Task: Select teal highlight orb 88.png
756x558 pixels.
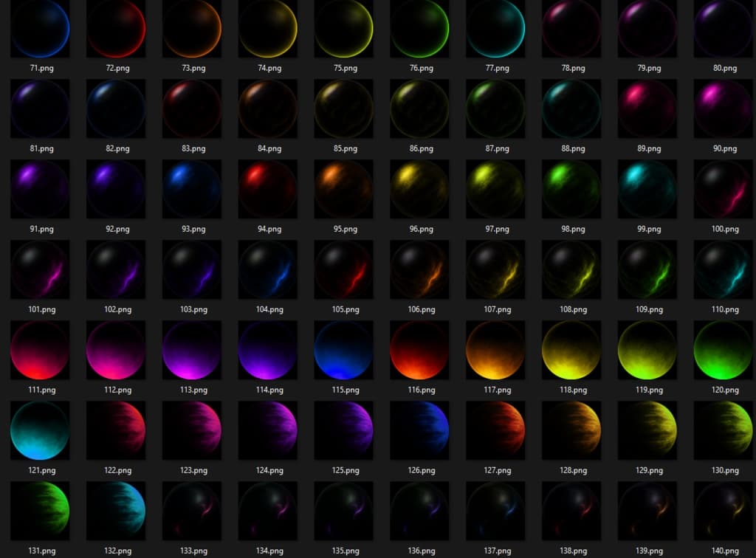Action: click(x=571, y=109)
